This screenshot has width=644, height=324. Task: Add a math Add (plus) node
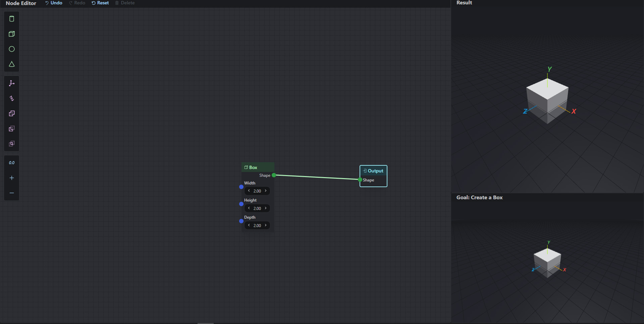click(x=12, y=178)
